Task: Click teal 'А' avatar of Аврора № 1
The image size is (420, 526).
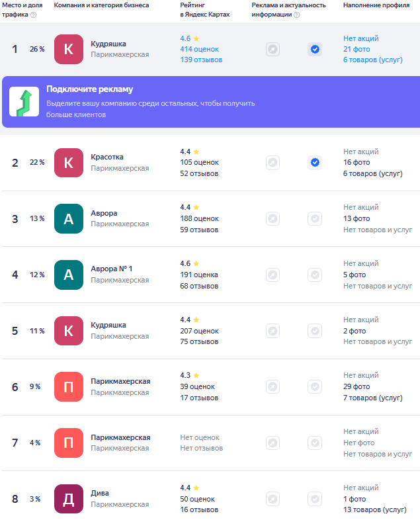Action: tap(69, 275)
